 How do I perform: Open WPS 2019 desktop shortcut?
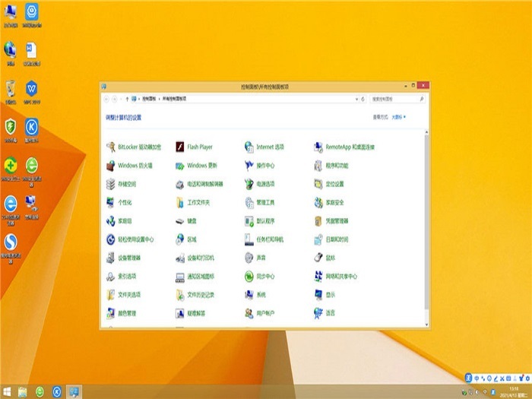[x=32, y=90]
